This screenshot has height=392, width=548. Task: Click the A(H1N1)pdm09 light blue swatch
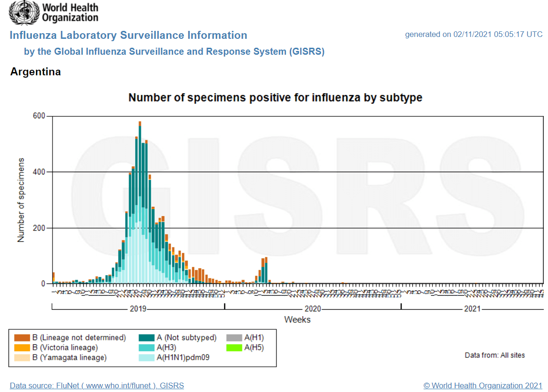pyautogui.click(x=146, y=358)
